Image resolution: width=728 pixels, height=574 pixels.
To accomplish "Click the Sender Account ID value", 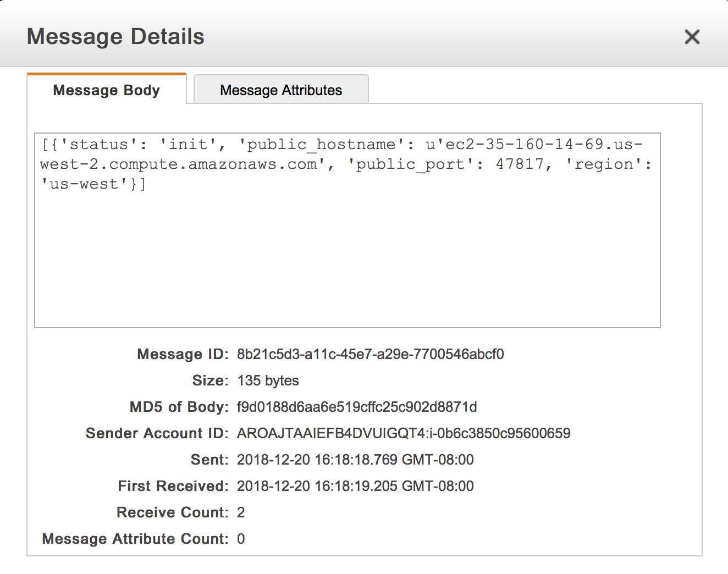I will click(x=404, y=433).
